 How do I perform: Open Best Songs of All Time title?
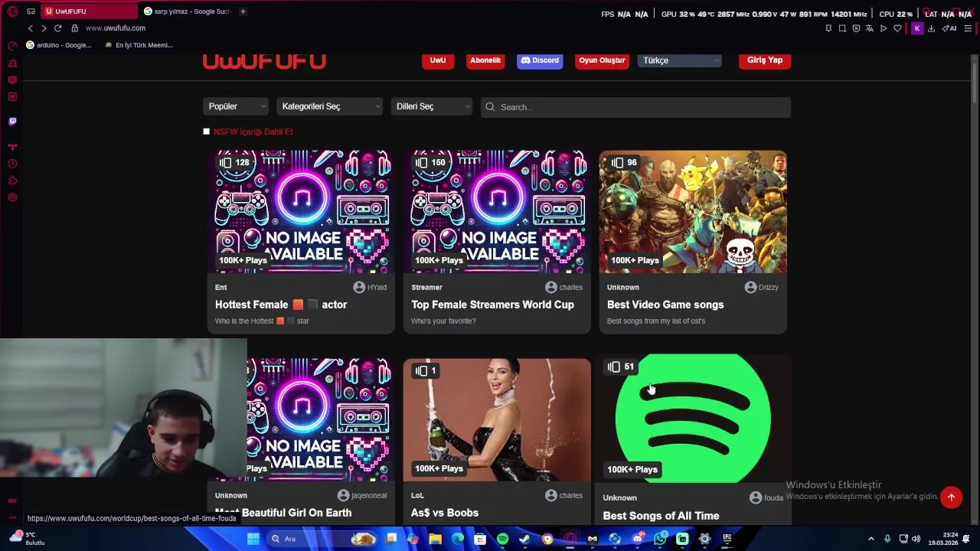661,516
